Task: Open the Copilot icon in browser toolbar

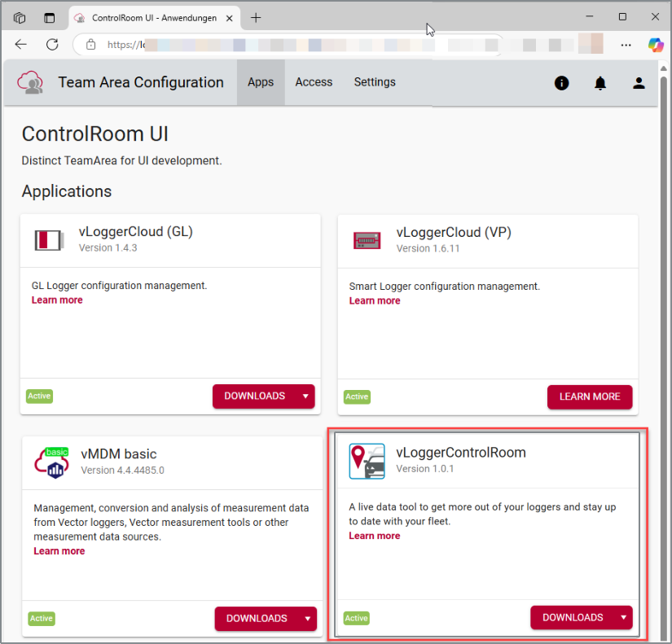Action: [x=656, y=45]
